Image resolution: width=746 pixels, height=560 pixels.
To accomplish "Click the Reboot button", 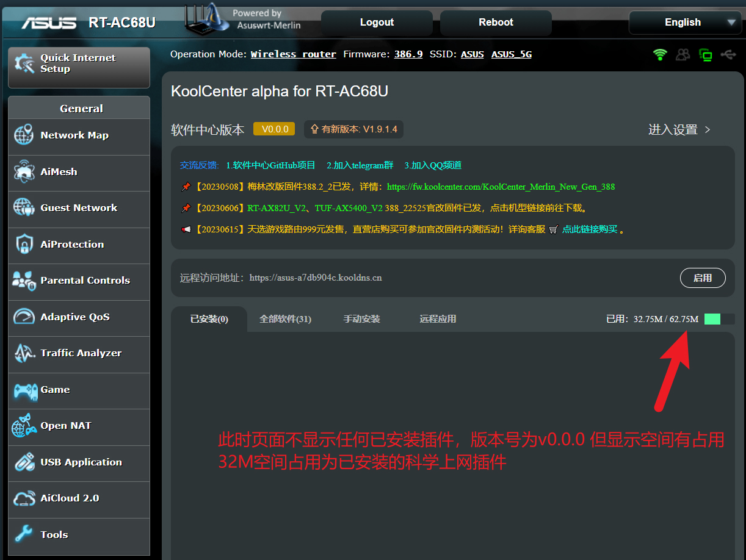I will tap(495, 22).
